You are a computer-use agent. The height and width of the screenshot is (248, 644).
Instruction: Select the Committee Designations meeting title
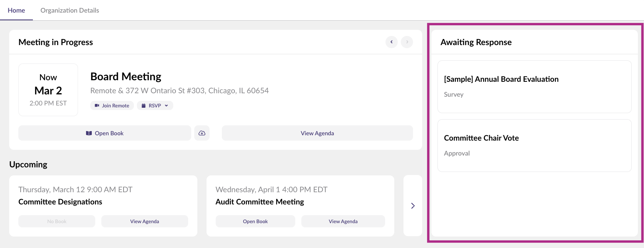[60, 202]
